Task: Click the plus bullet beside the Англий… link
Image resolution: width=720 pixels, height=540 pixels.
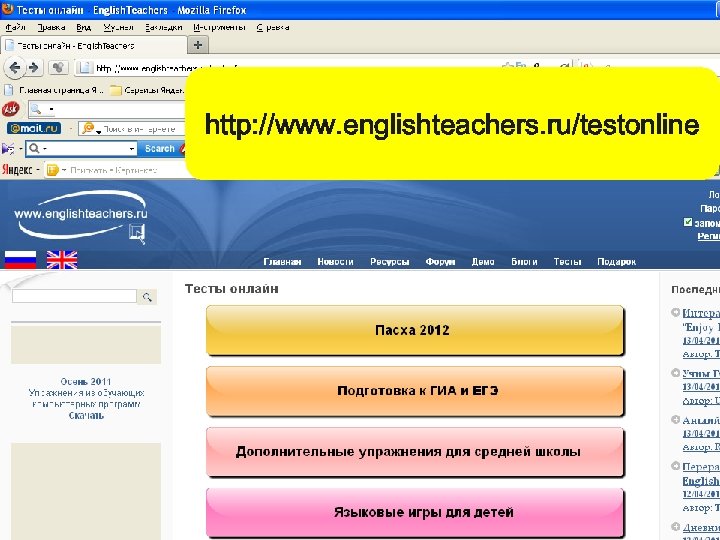Action: [675, 419]
